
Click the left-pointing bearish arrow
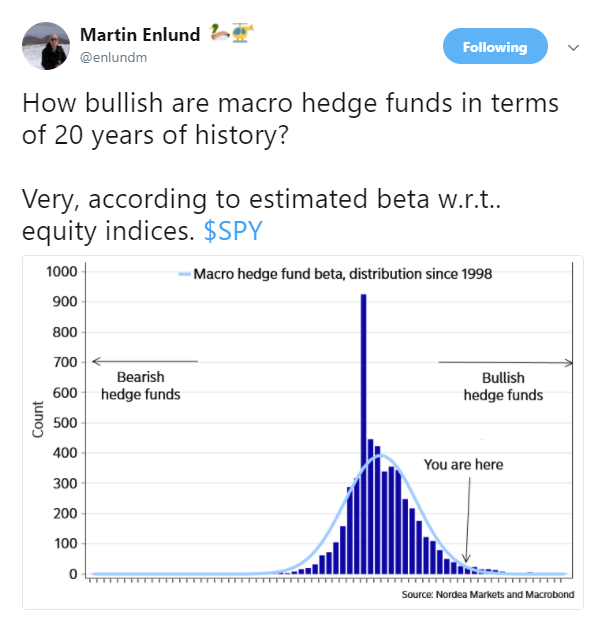pyautogui.click(x=145, y=361)
